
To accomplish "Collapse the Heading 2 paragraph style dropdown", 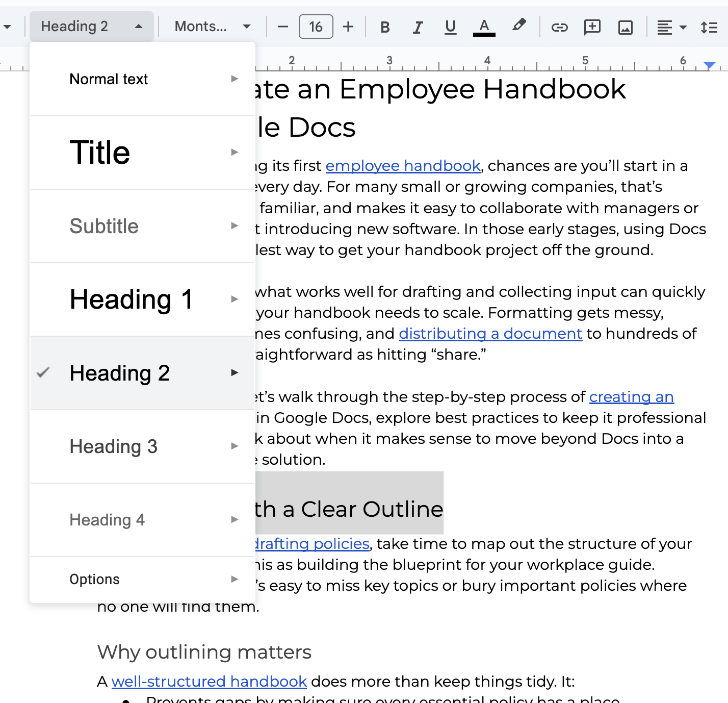I will pos(91,27).
